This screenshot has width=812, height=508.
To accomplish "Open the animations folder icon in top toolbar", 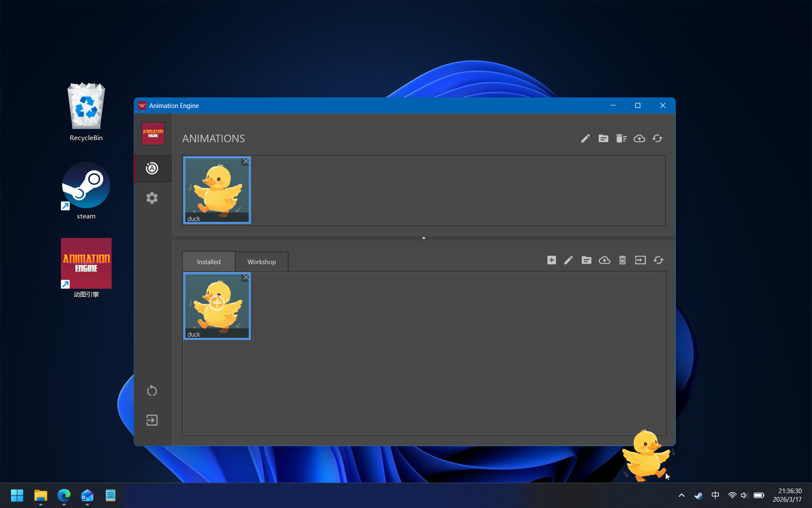I will [603, 138].
